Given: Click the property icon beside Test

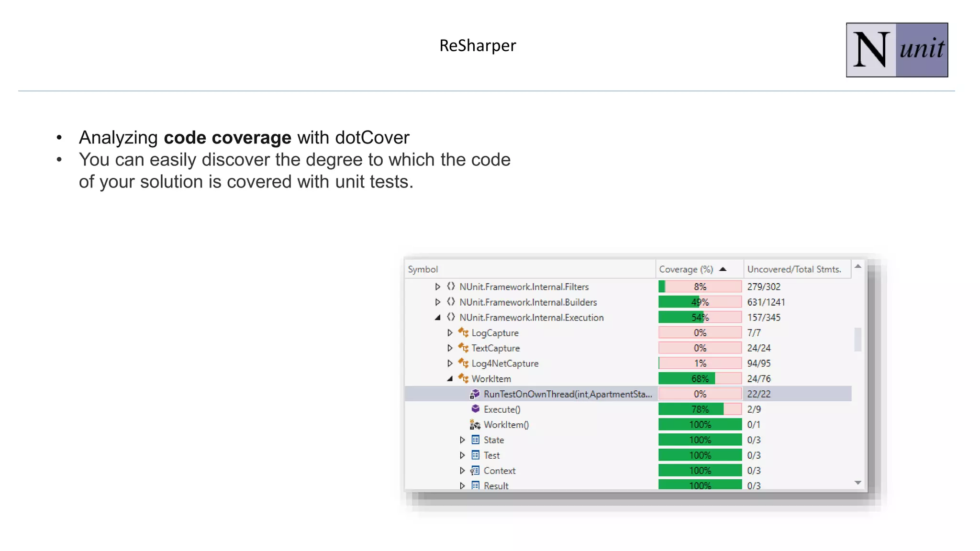Looking at the screenshot, I should [x=475, y=455].
